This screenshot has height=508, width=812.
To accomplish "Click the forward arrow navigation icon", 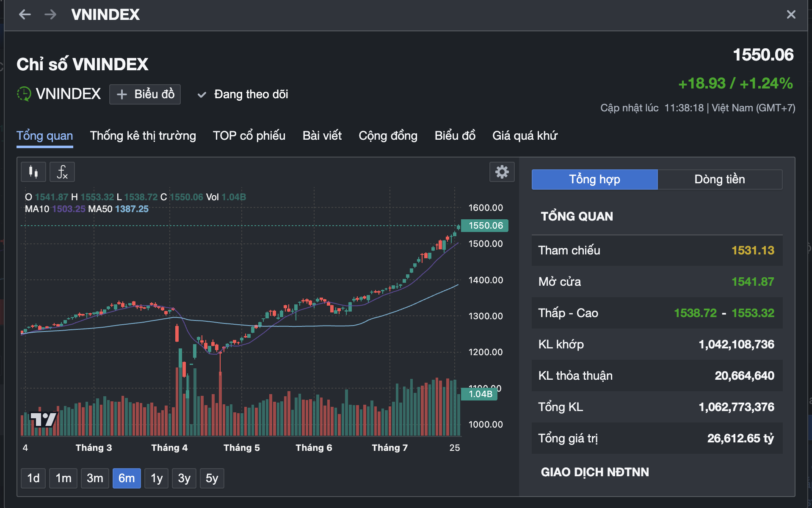I will (x=50, y=15).
